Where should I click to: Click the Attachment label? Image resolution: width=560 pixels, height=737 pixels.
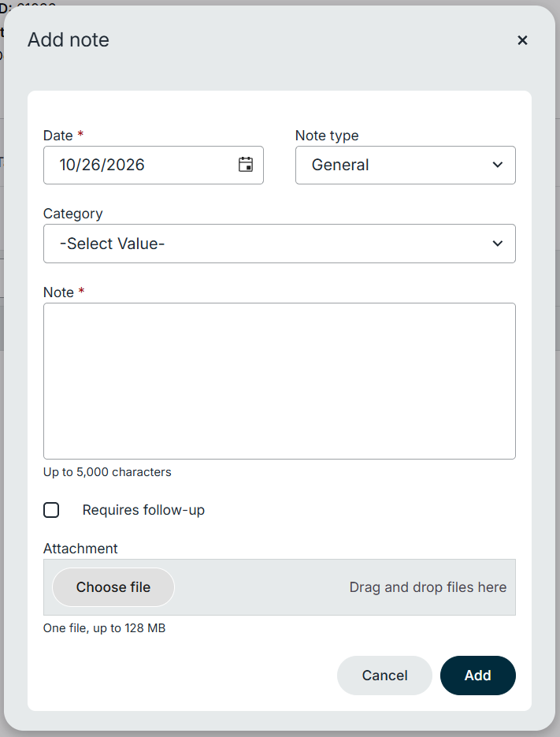coord(80,549)
